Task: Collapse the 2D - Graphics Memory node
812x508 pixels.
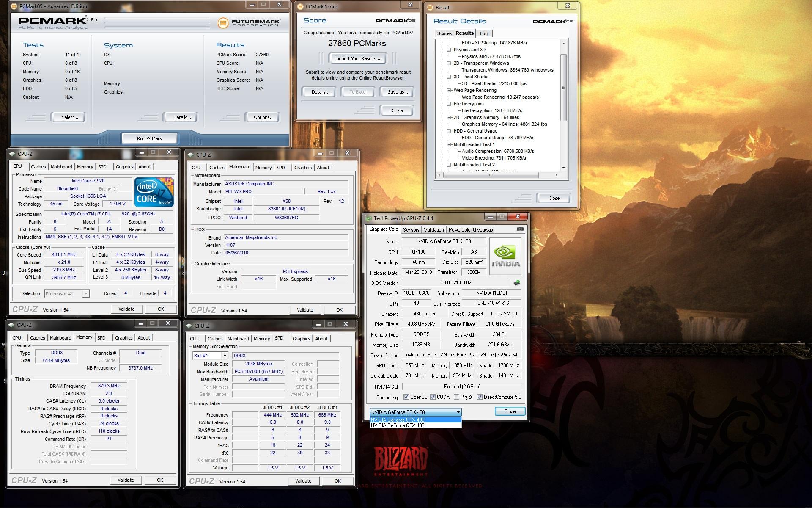Action: [449, 117]
